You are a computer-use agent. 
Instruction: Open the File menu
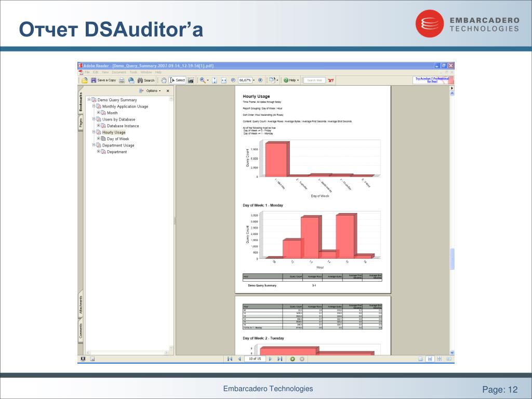pos(87,72)
